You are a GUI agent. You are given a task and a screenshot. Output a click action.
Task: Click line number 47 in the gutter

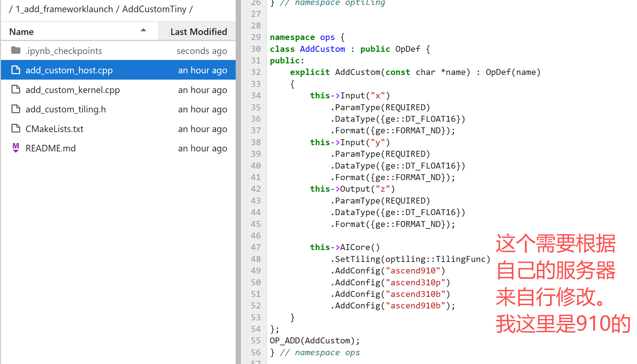click(256, 247)
